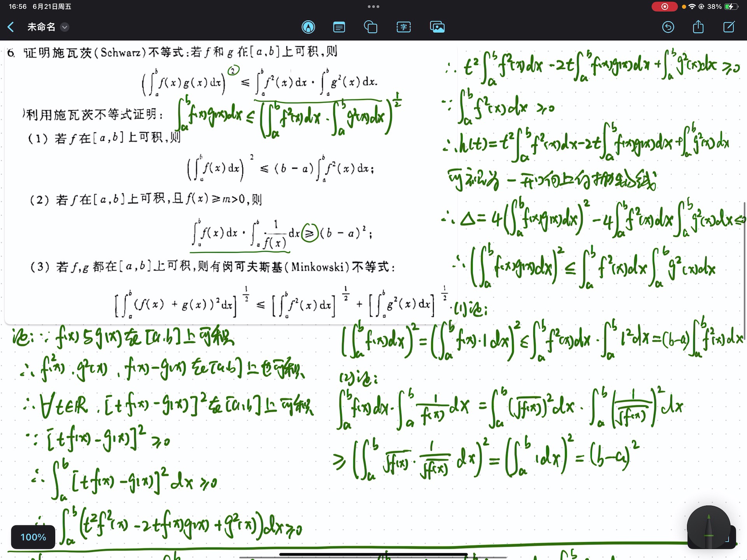The width and height of the screenshot is (747, 560).
Task: Tap the battery status indicator
Action: 731,7
